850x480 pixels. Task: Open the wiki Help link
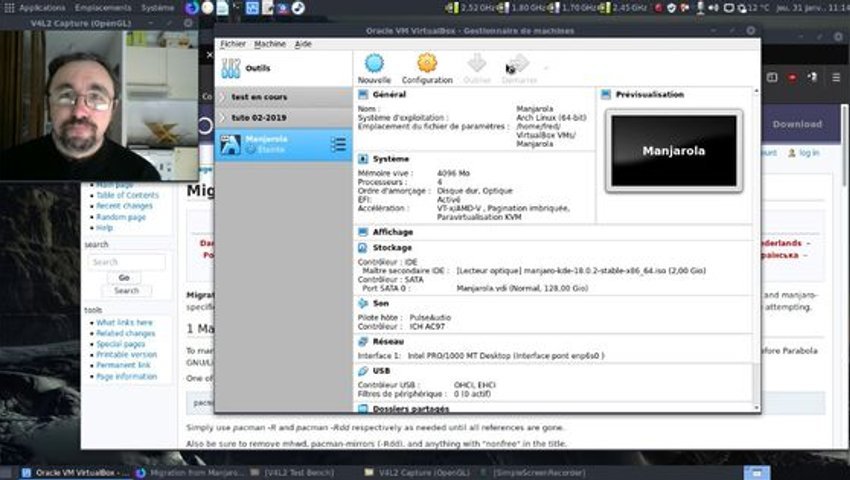pos(104,228)
